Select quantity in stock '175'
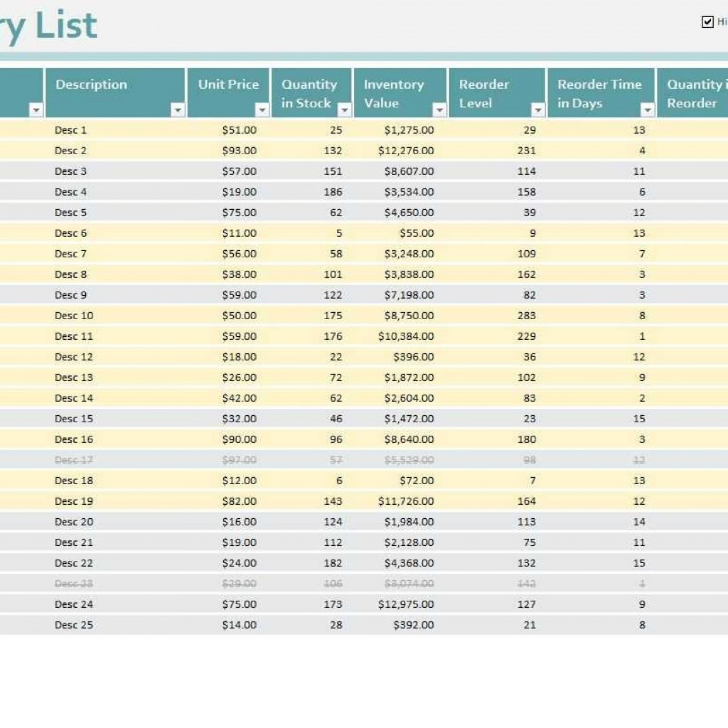Image resolution: width=728 pixels, height=728 pixels. [333, 315]
